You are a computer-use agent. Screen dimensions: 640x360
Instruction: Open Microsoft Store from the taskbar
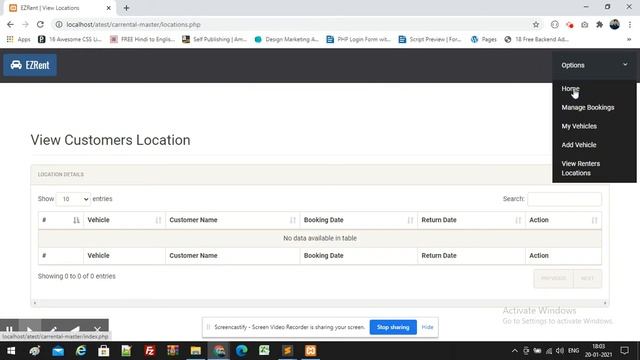[x=104, y=351]
